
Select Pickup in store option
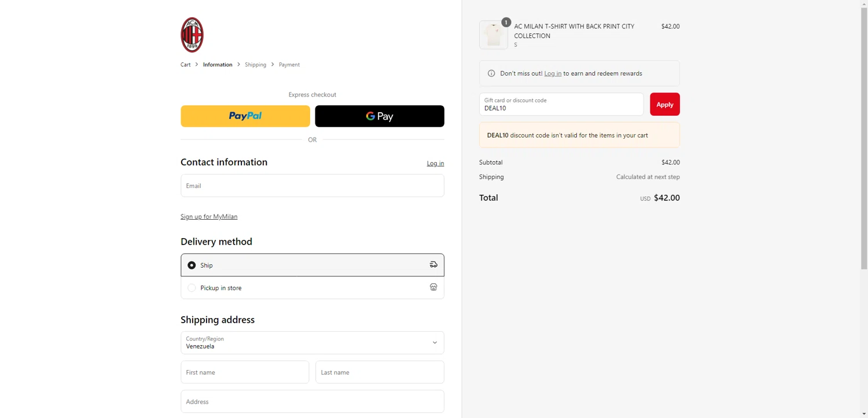(x=312, y=288)
